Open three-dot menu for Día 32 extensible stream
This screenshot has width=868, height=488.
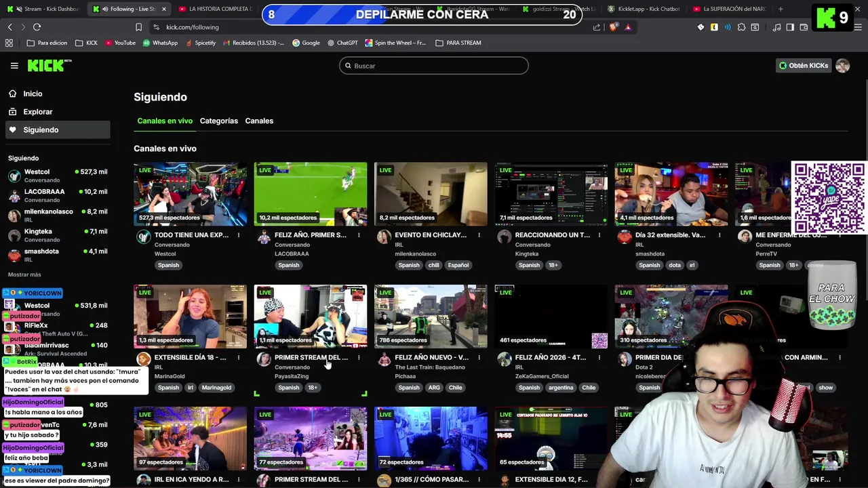[x=719, y=235]
